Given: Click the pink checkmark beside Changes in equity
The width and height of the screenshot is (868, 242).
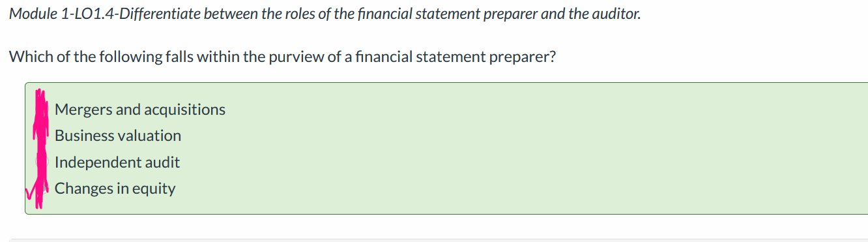Looking at the screenshot, I should (x=31, y=191).
